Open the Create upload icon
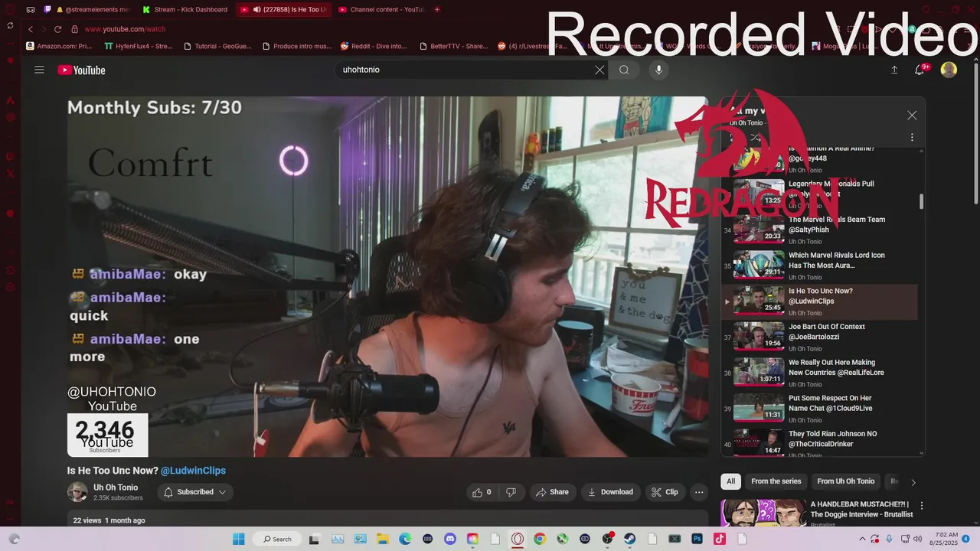 (894, 70)
